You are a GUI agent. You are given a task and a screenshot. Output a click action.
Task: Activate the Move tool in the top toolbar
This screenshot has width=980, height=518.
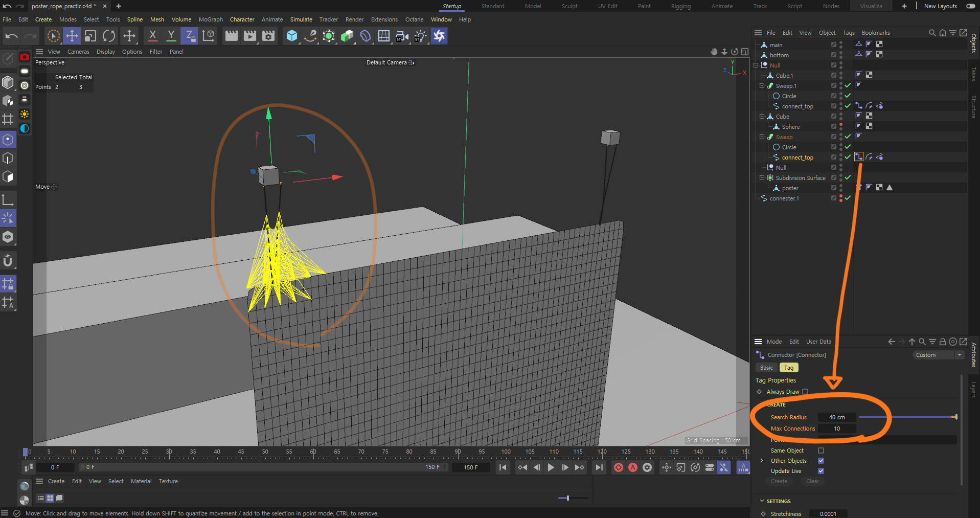pos(72,36)
